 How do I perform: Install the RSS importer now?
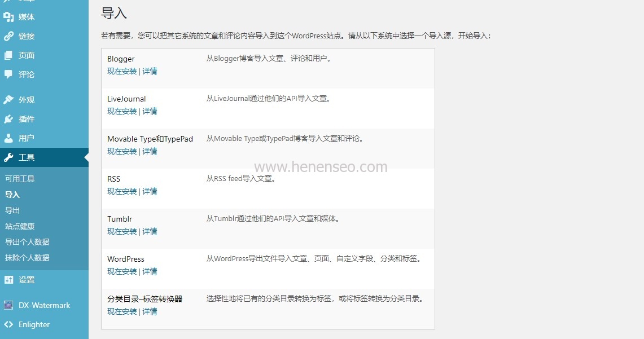pyautogui.click(x=122, y=191)
